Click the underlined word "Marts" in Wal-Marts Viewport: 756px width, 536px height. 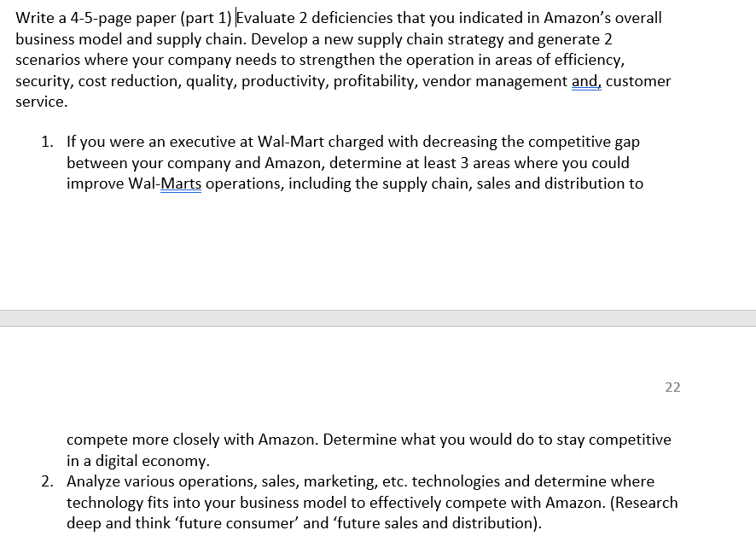point(181,184)
